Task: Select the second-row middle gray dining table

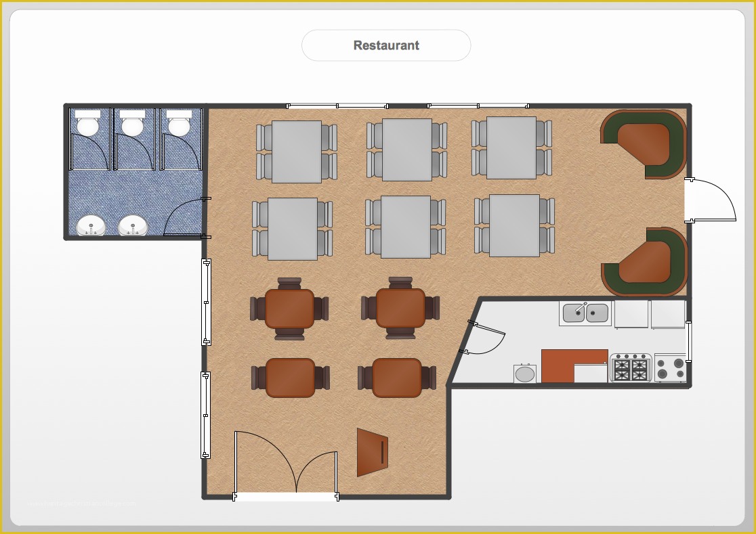Action: [406, 227]
